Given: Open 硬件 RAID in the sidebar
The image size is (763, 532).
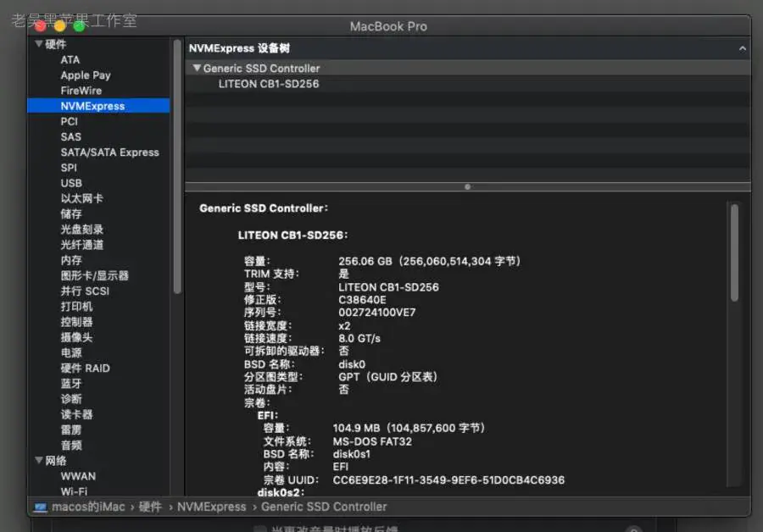Looking at the screenshot, I should [85, 369].
